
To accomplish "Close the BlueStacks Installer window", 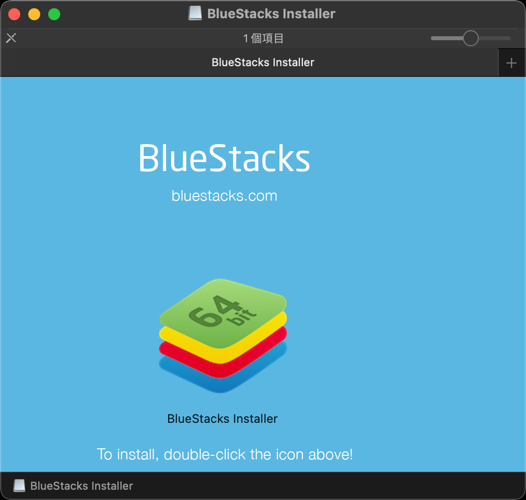I will [x=14, y=14].
